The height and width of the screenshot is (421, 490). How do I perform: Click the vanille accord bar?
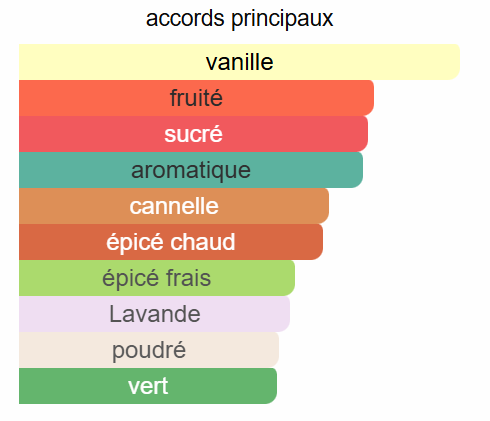239,62
